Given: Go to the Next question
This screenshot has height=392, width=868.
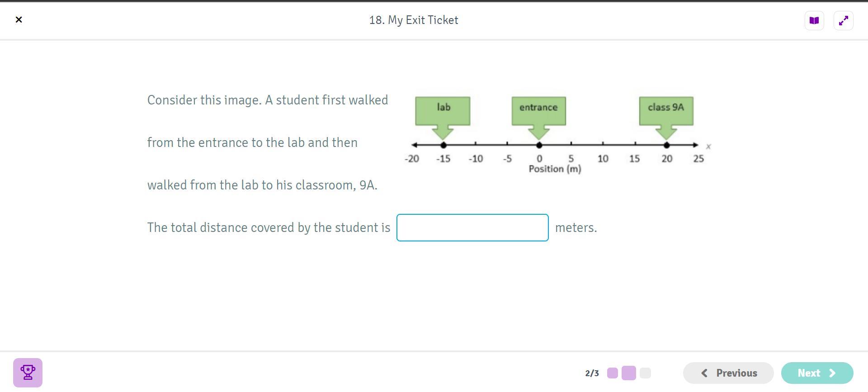Looking at the screenshot, I should coord(817,373).
